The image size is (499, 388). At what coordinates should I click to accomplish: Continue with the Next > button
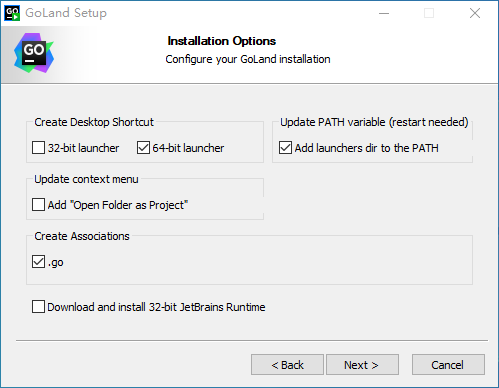362,365
